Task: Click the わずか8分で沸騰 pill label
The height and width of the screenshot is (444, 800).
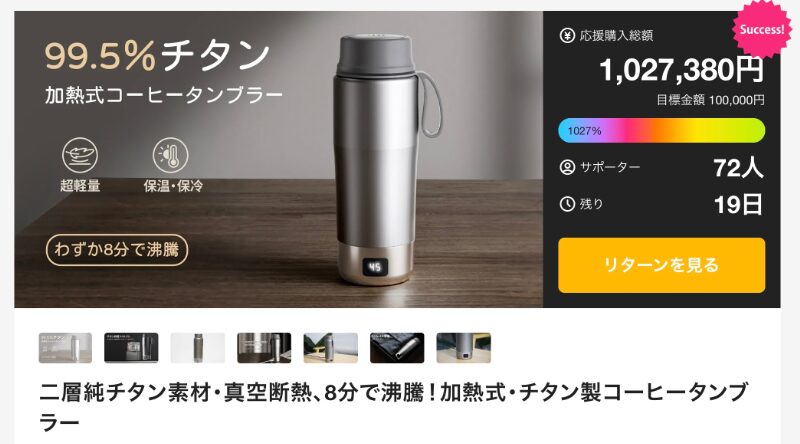Action: pos(117,250)
